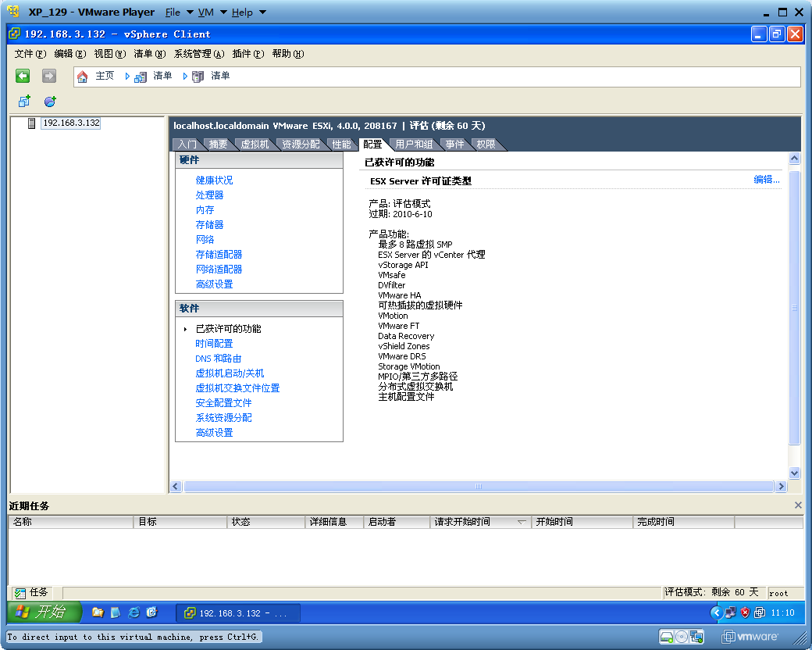Switch to the 摘要 tab
812x650 pixels.
pos(218,144)
